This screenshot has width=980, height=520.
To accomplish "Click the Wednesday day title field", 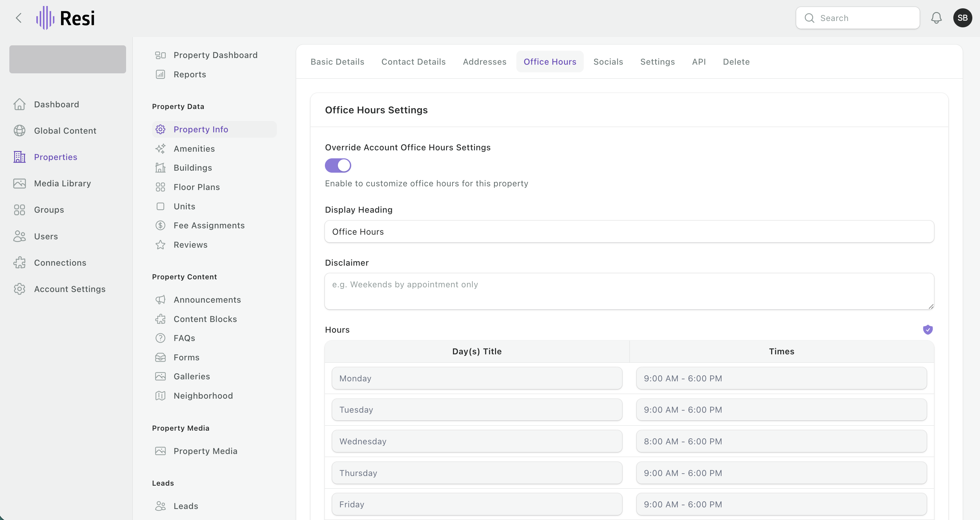I will (477, 441).
